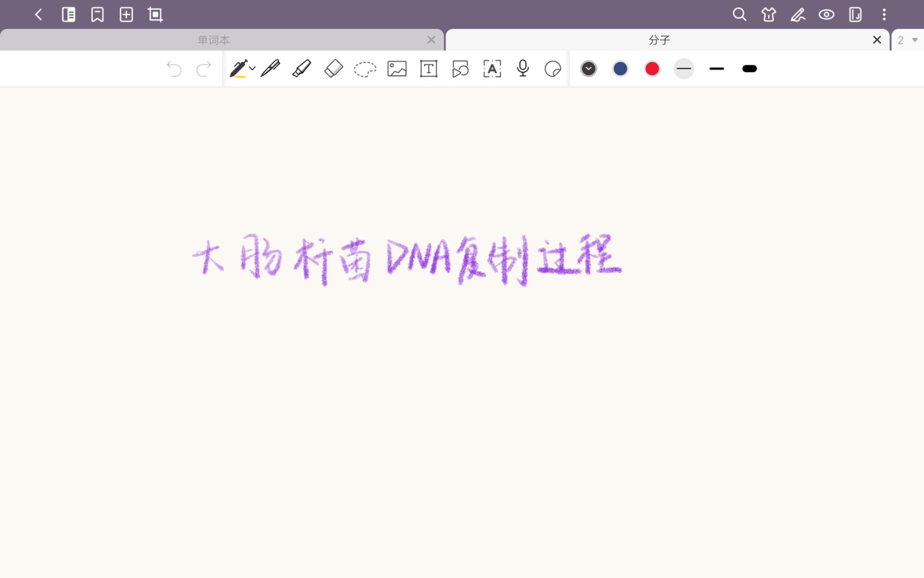Undo the last stroke
924x578 pixels.
point(174,69)
